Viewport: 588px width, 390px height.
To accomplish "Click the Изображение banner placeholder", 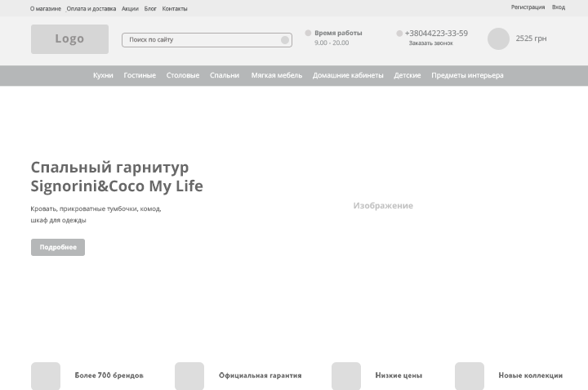I will (x=383, y=206).
